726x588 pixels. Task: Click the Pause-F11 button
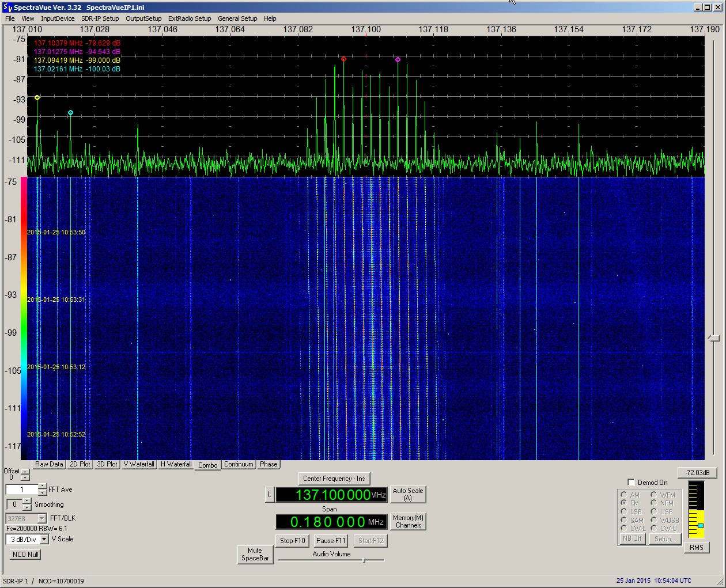(x=331, y=541)
